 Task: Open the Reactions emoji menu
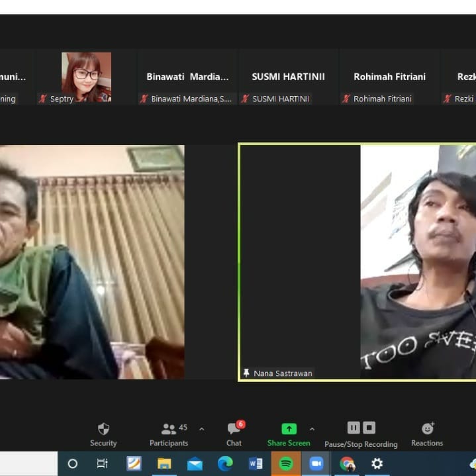point(427,434)
